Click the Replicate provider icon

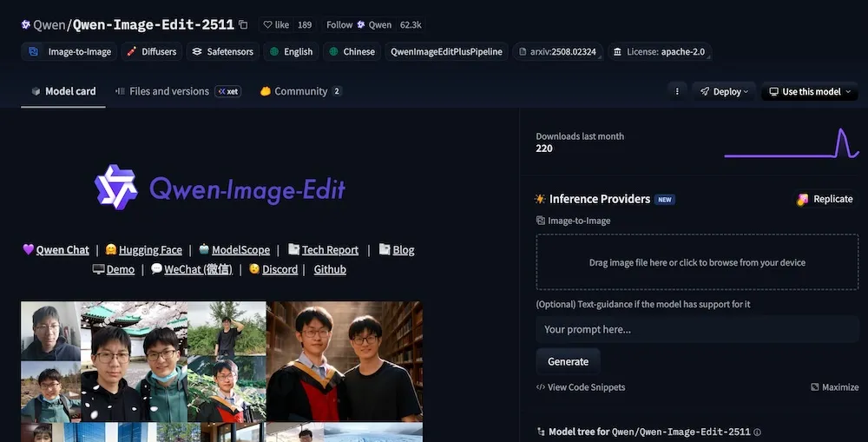click(803, 199)
